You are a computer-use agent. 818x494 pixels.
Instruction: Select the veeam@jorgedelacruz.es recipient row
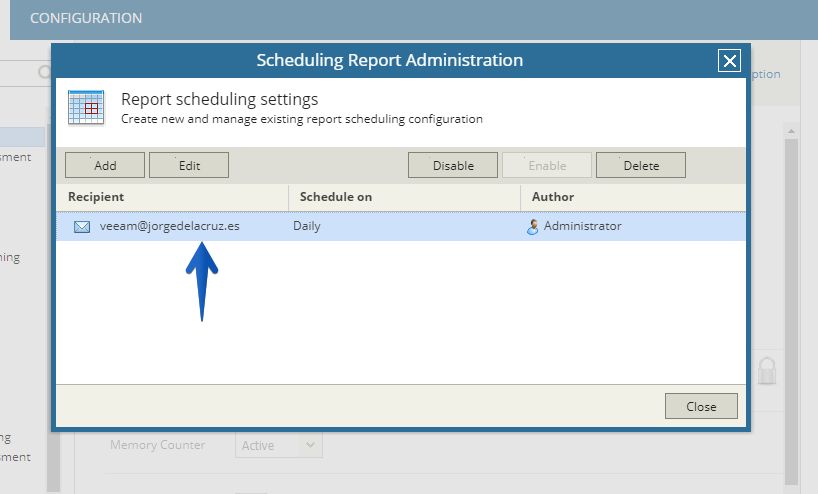(x=401, y=226)
